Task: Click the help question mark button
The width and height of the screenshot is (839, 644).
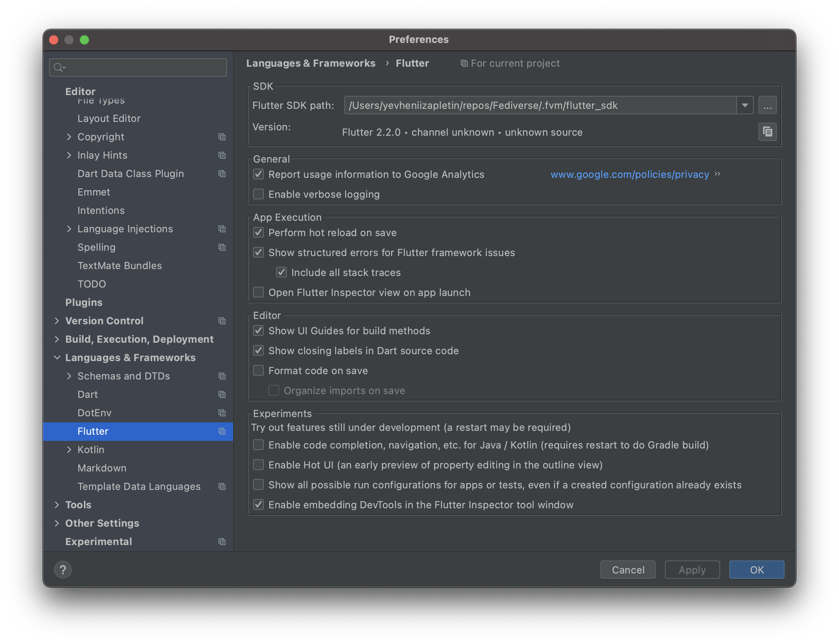Action: [63, 570]
